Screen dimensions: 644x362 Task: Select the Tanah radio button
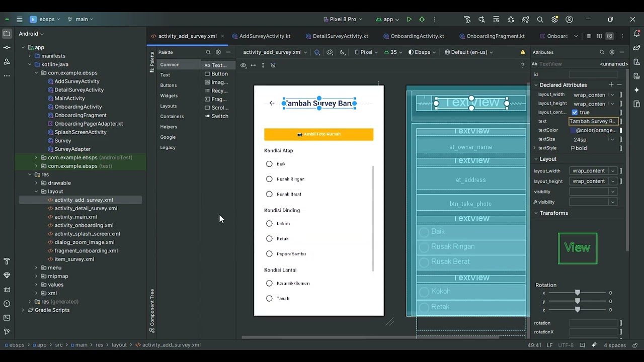(269, 299)
